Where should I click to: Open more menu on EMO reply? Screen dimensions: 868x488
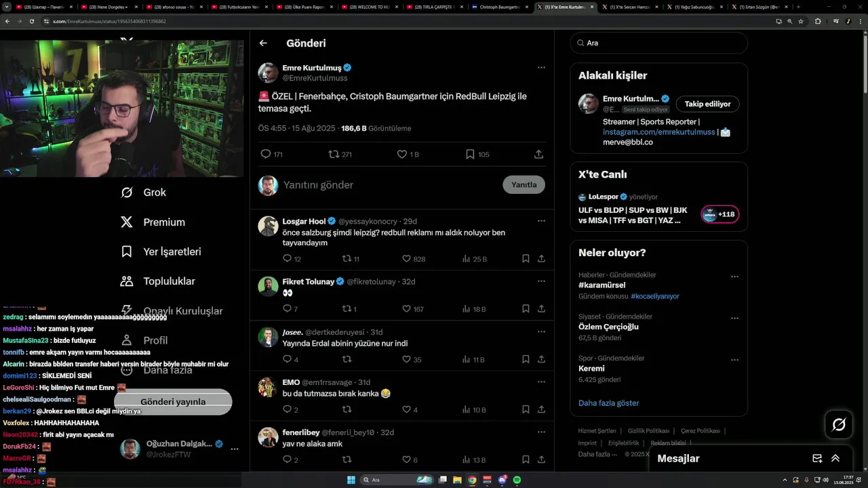point(541,382)
